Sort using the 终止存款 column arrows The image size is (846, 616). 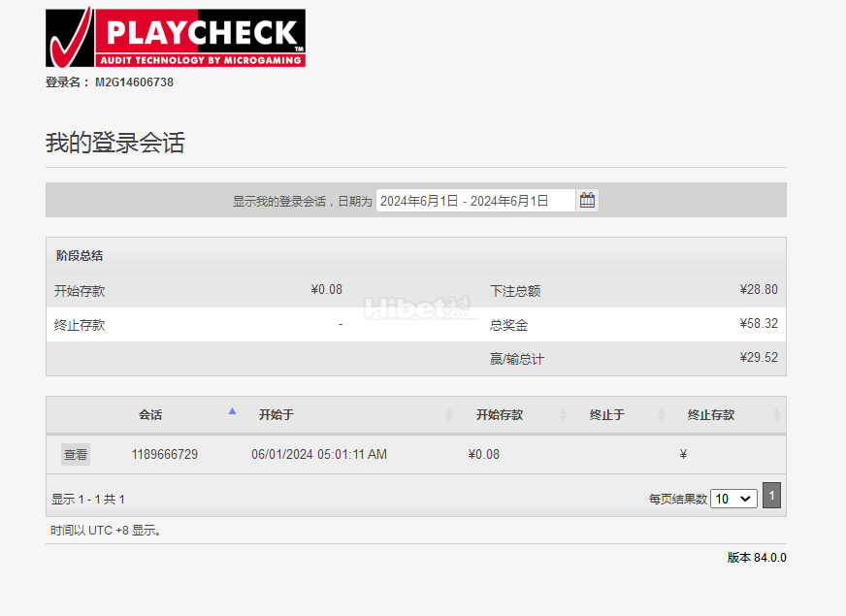click(x=776, y=415)
